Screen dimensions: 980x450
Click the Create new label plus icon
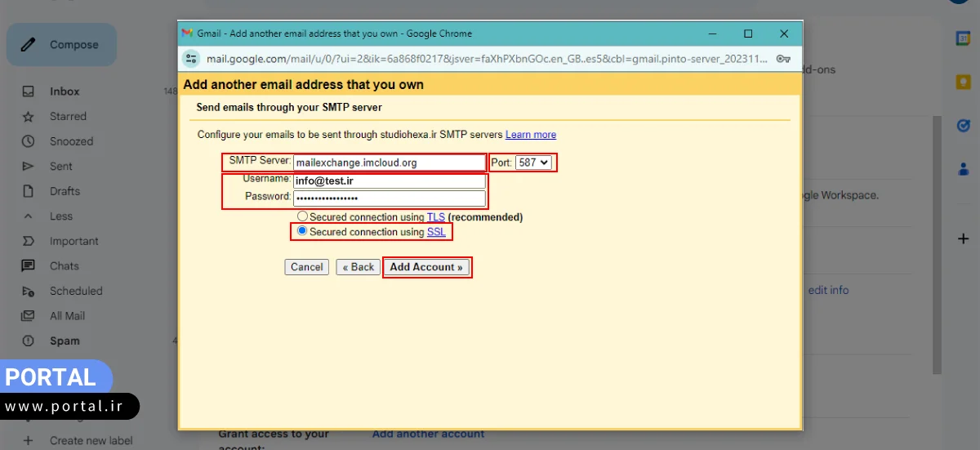29,440
